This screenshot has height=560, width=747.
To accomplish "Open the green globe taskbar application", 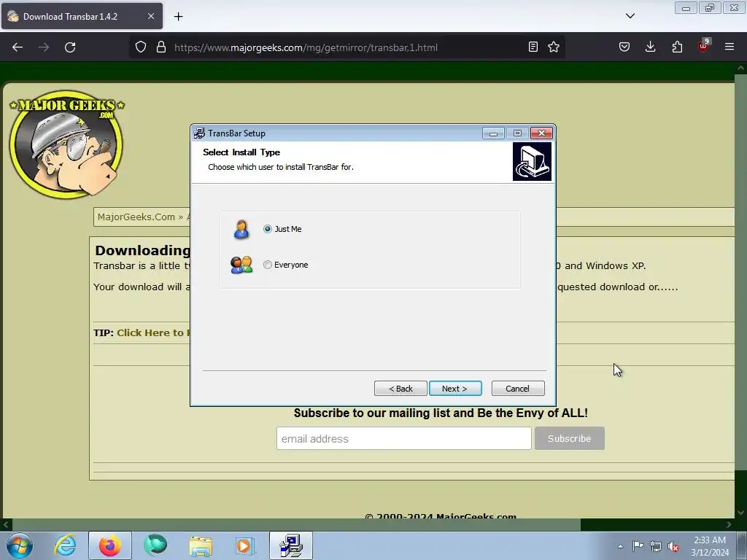I will click(x=155, y=545).
